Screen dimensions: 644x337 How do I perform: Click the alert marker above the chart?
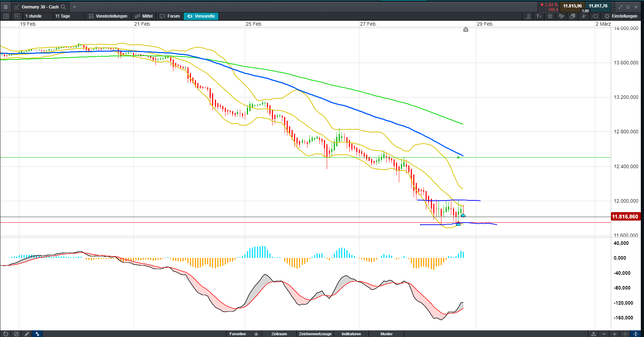tap(466, 30)
